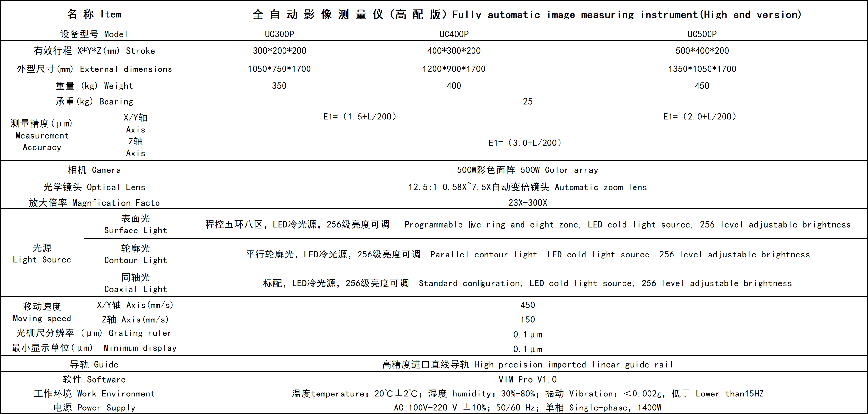Click the magnification value '23X-300X'
The height and width of the screenshot is (414, 868).
click(528, 202)
